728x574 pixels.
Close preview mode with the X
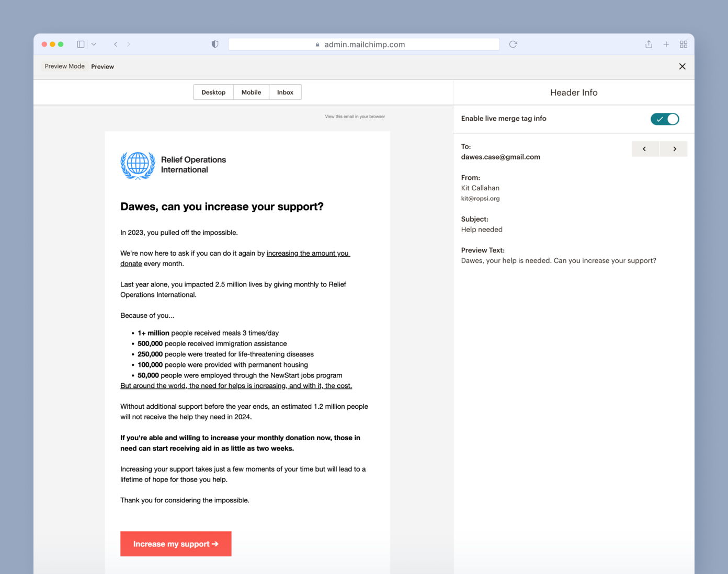pos(682,66)
